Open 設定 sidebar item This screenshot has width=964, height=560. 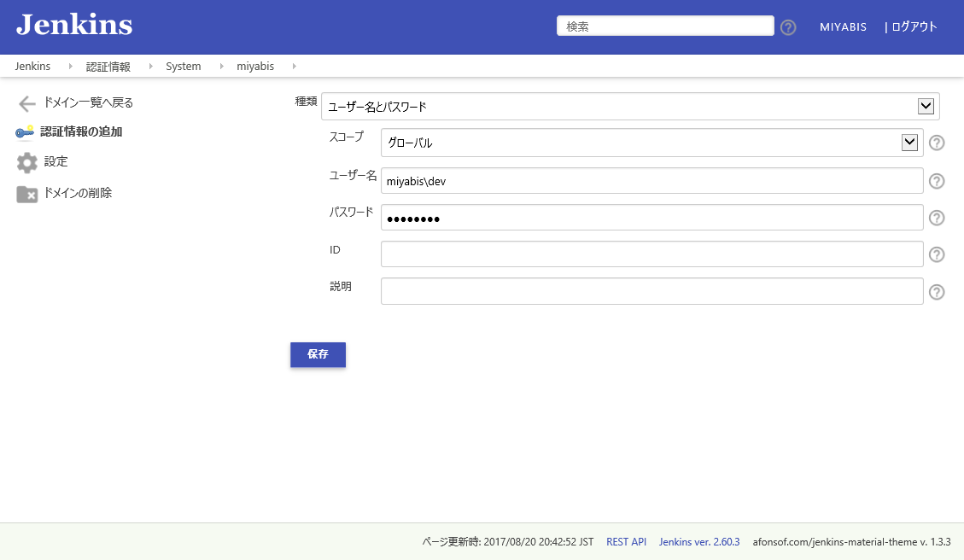point(56,161)
